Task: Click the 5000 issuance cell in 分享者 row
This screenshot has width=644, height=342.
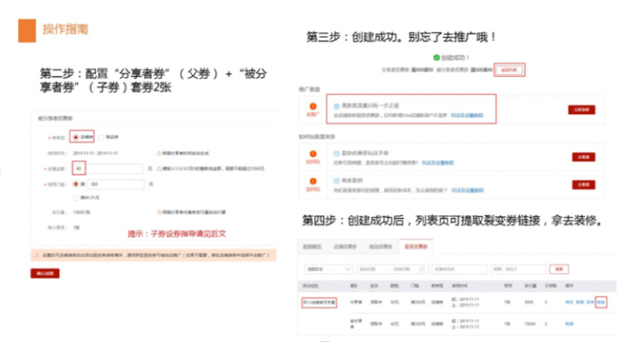Action: click(529, 302)
